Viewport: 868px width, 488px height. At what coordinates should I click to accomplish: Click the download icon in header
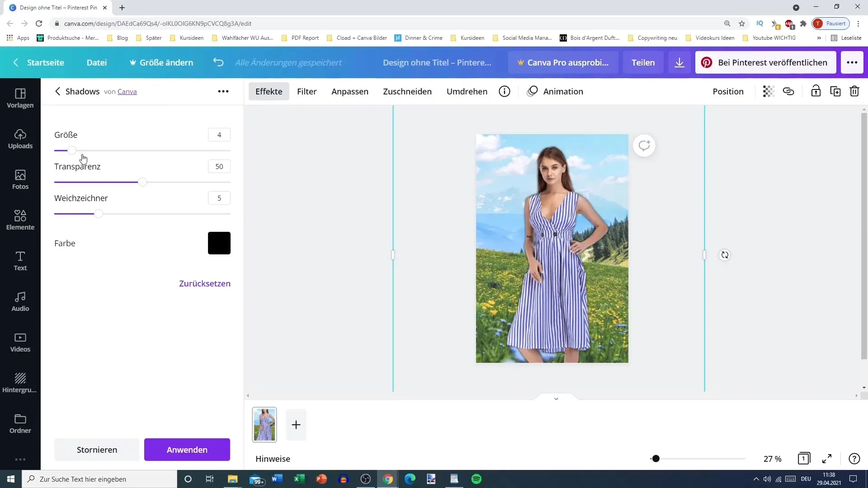679,62
